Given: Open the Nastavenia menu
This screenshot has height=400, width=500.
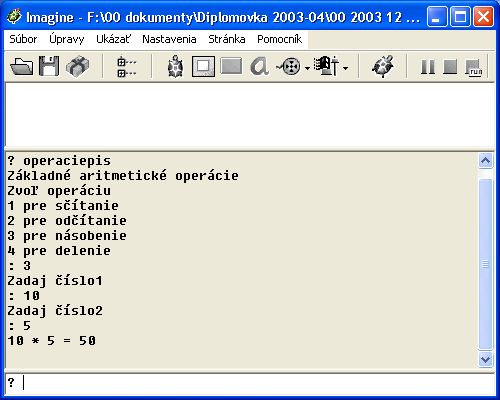Looking at the screenshot, I should click(x=169, y=39).
